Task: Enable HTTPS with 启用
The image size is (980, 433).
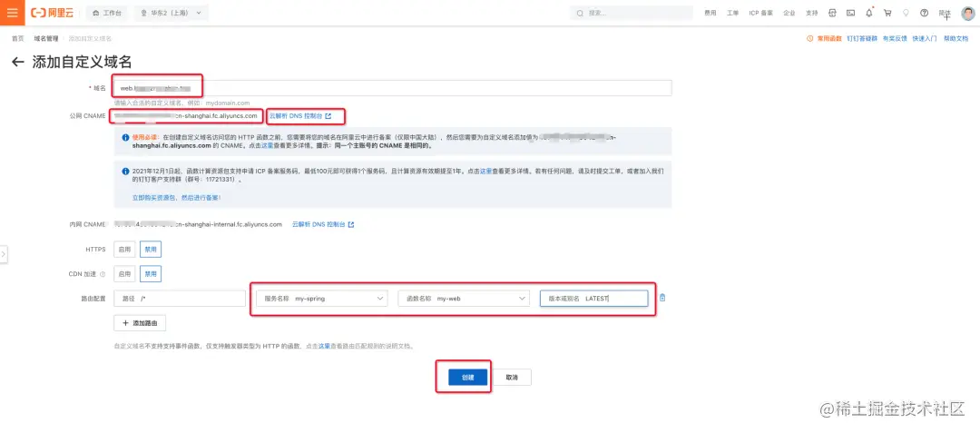Action: 124,250
